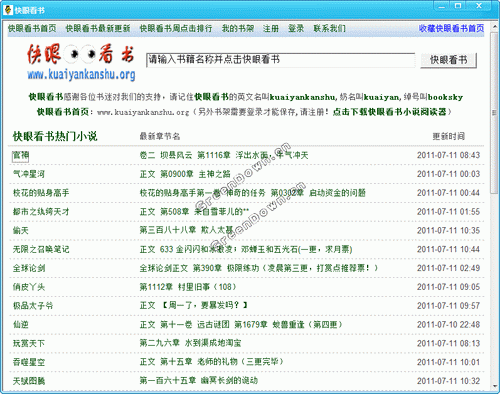Open chapter 第508章 来自雪菲儿的
The height and width of the screenshot is (394, 500).
point(194,212)
